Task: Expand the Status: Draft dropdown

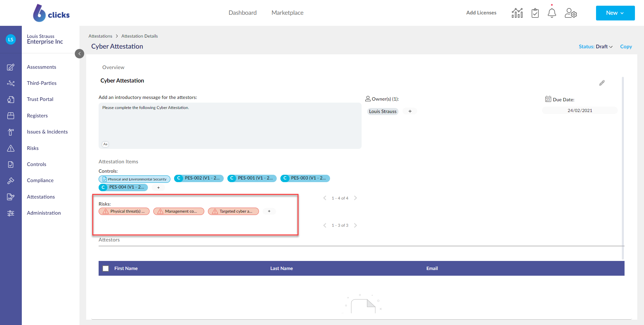Action: point(596,47)
